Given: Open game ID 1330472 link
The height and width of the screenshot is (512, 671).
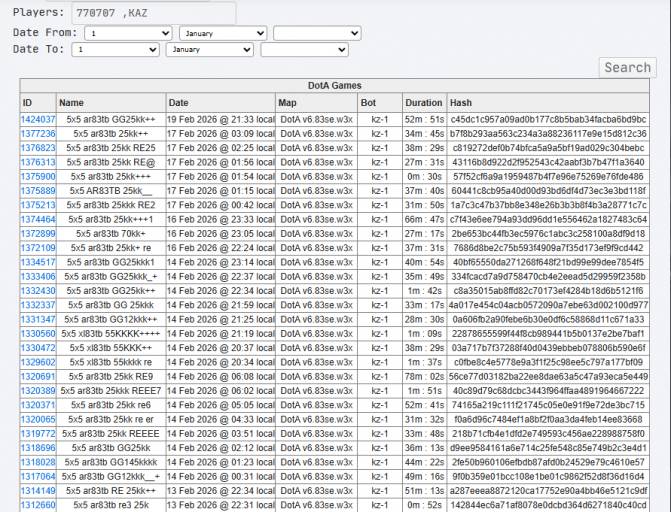Looking at the screenshot, I should click(x=38, y=348).
